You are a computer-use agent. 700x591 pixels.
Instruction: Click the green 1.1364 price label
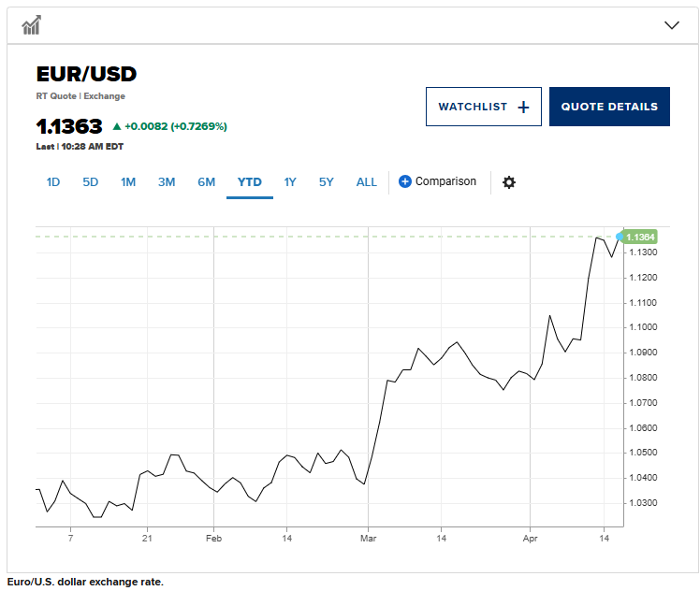640,237
